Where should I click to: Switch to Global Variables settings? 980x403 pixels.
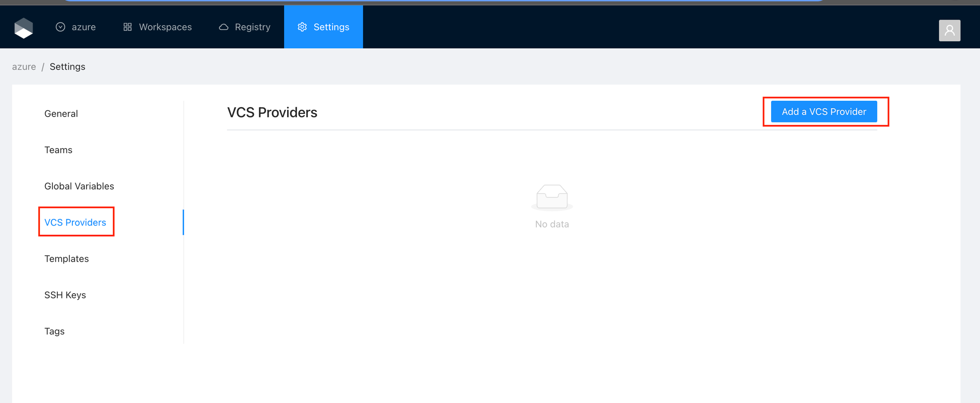(79, 186)
